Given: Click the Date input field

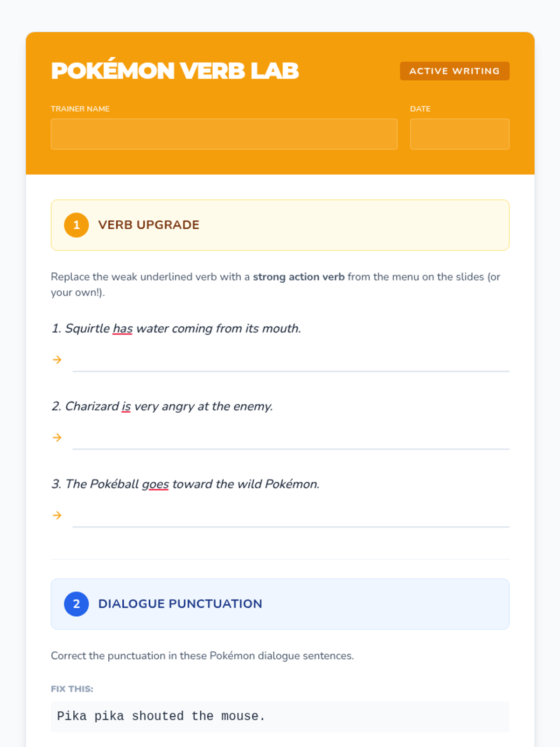Looking at the screenshot, I should coord(460,134).
